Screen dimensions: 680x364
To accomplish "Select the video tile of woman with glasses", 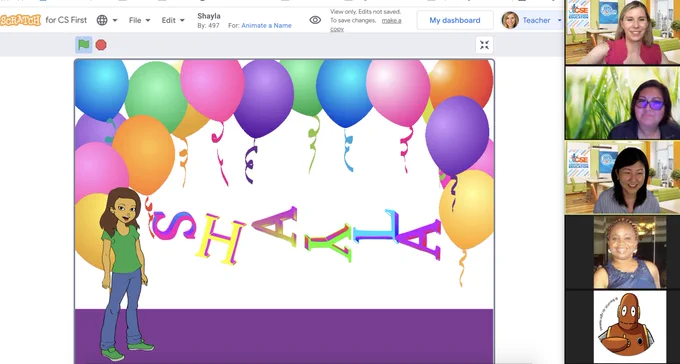I will click(x=622, y=102).
